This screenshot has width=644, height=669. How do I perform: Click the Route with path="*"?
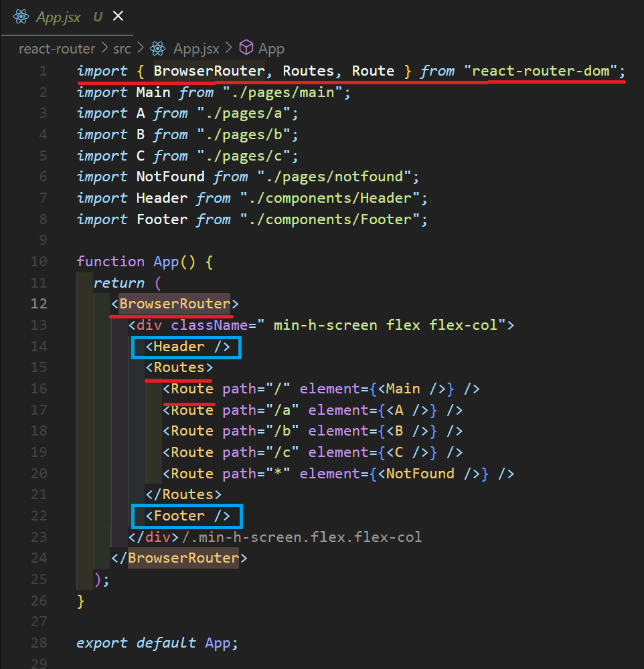(338, 474)
